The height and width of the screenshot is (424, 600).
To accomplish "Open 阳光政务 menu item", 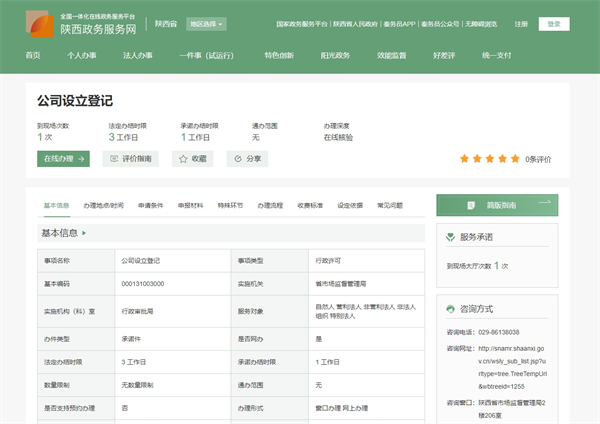I will point(335,55).
